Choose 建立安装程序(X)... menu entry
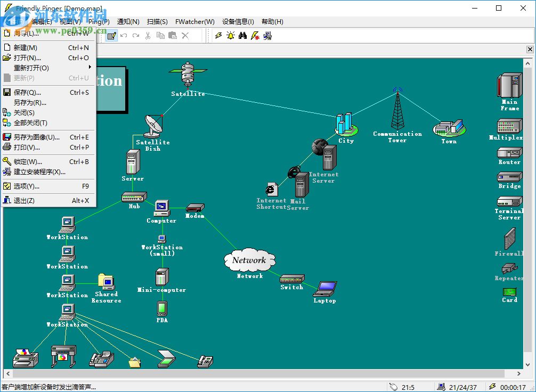The height and width of the screenshot is (392, 536). coord(48,172)
